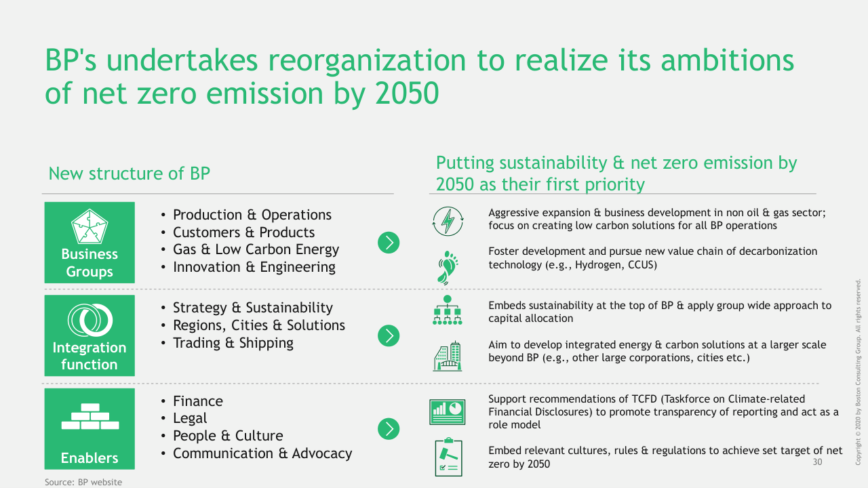Image resolution: width=868 pixels, height=488 pixels.
Task: Click the arrow next to Enablers list
Action: pyautogui.click(x=389, y=429)
